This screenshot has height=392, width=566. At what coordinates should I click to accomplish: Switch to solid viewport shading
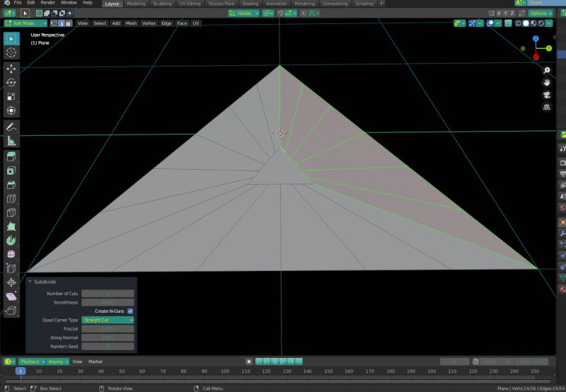point(526,23)
